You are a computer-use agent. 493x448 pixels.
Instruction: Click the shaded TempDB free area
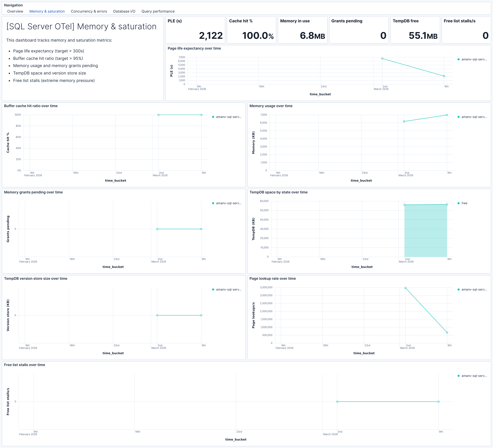pyautogui.click(x=425, y=231)
